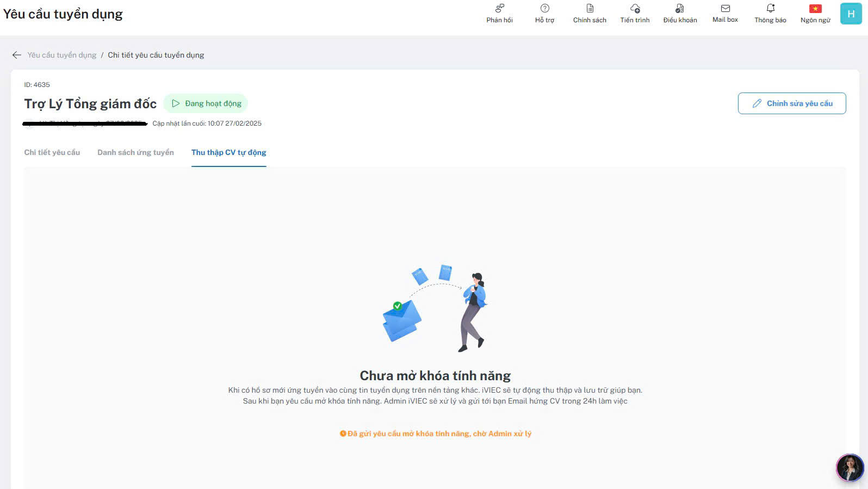Screen dimensions: 868x489
Task: Show Thông báo notifications bell
Action: pos(770,9)
